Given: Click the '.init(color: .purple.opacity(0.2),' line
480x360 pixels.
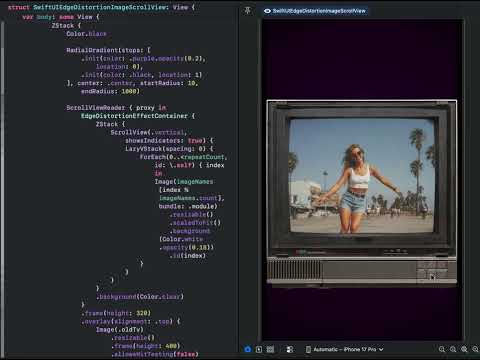Looking at the screenshot, I should pyautogui.click(x=143, y=58).
